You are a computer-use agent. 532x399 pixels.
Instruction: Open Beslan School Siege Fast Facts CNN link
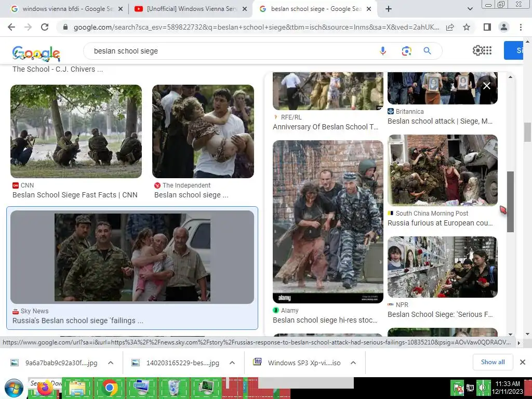[x=75, y=195]
